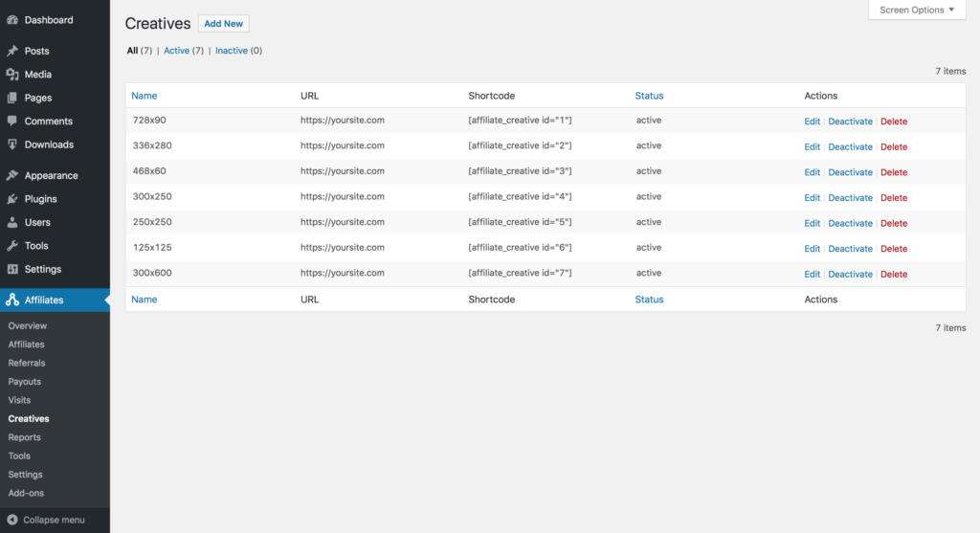Click the Plugins plug icon
The height and width of the screenshot is (533, 980).
coord(11,199)
